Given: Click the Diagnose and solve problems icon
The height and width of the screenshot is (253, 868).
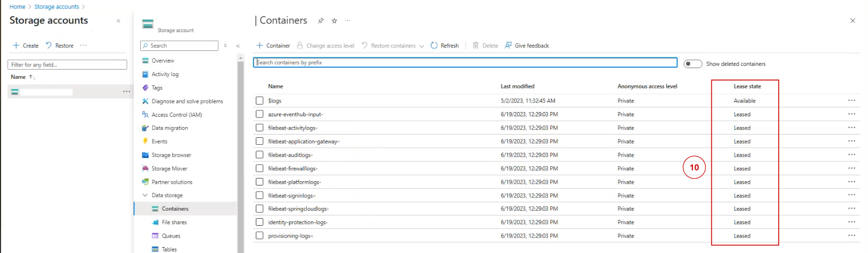Looking at the screenshot, I should click(145, 101).
